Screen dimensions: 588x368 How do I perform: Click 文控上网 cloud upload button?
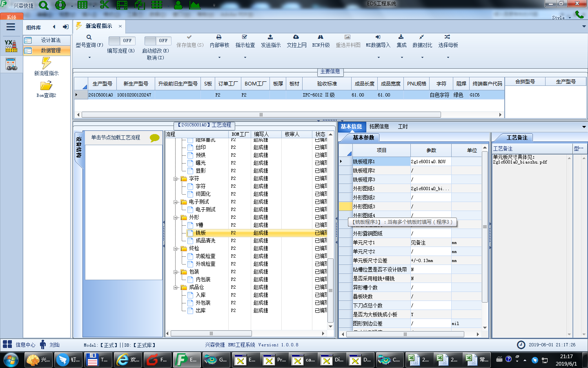pos(296,41)
